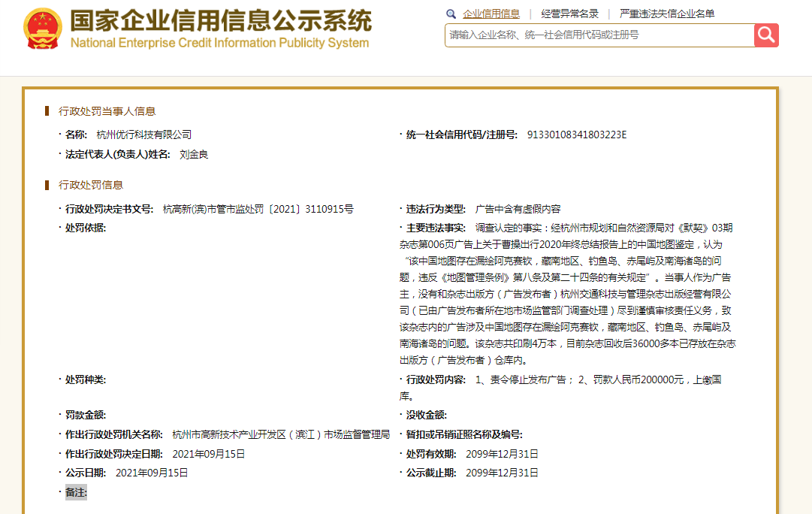The height and width of the screenshot is (514, 812).
Task: Open the 企业信用信息 tab
Action: 491,14
